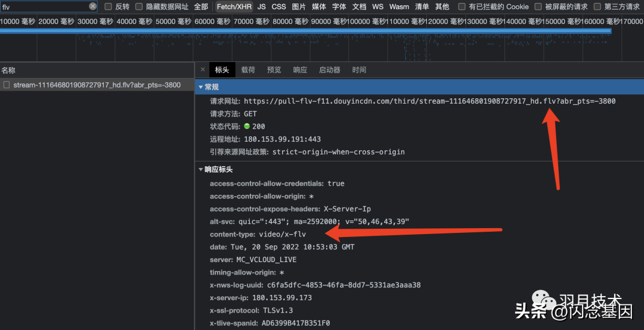
Task: Click the x-server-ip 180.153.99.173 value
Action: coord(281,298)
